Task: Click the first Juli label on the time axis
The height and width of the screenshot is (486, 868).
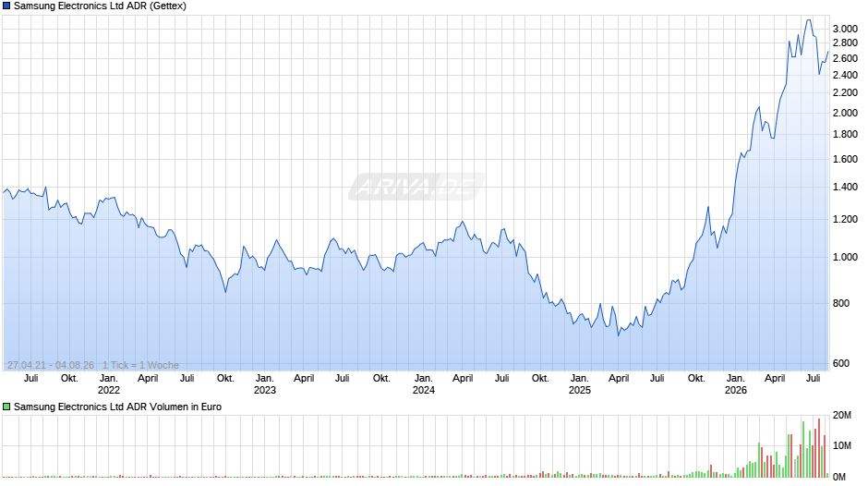Action: click(x=31, y=379)
